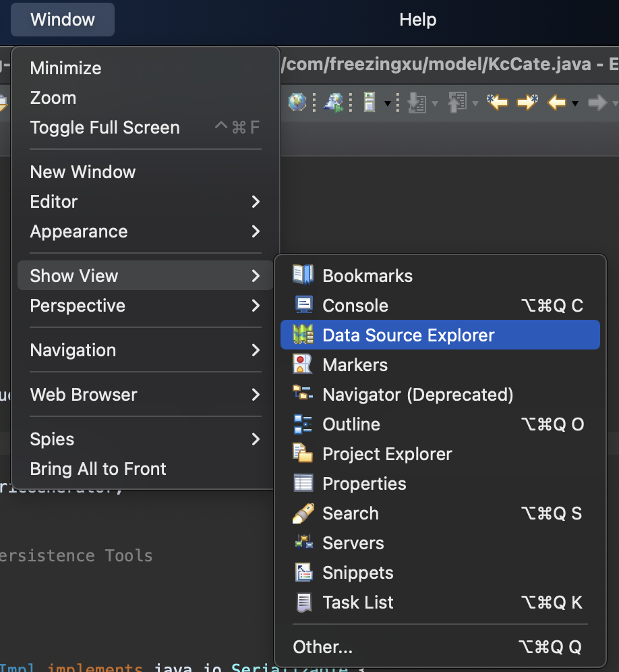The height and width of the screenshot is (672, 619).
Task: Expand the Appearance submenu
Action: [79, 231]
